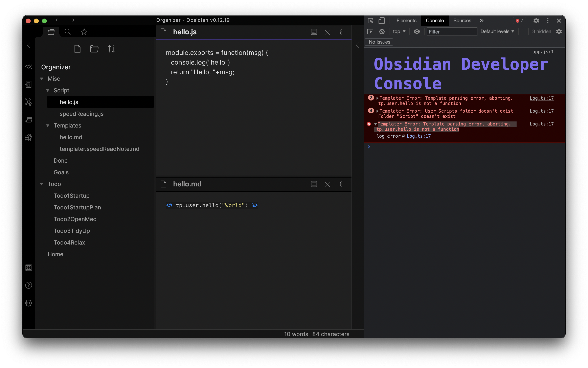
Task: Clear the console
Action: 382,32
